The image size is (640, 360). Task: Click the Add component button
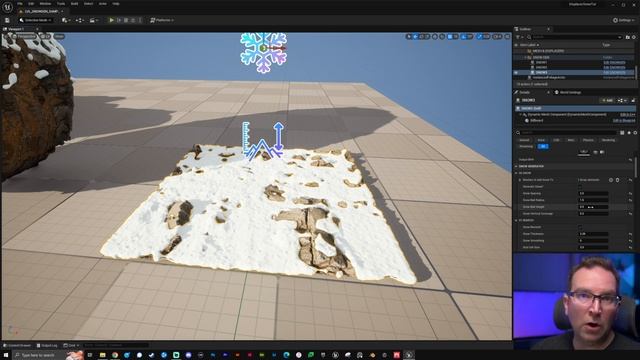click(x=607, y=100)
